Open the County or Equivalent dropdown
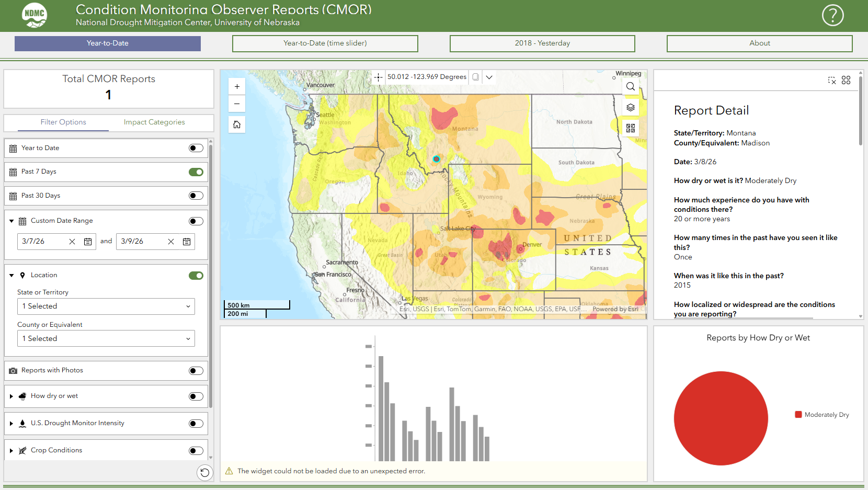 pyautogui.click(x=106, y=339)
